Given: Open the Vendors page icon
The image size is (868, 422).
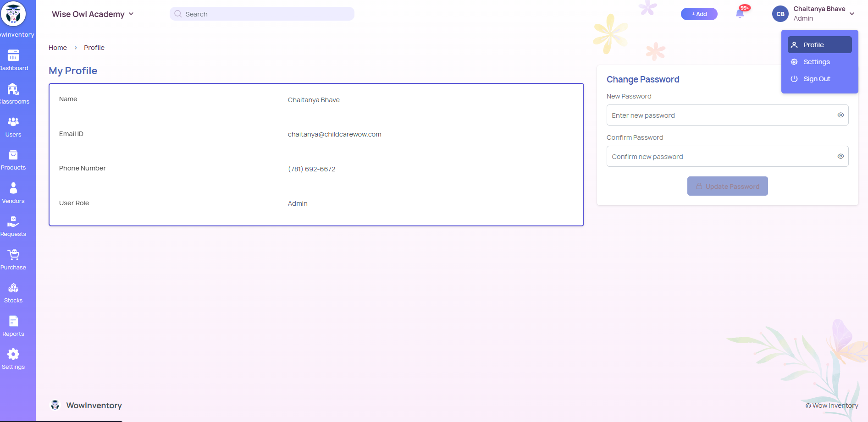Looking at the screenshot, I should pos(13,188).
